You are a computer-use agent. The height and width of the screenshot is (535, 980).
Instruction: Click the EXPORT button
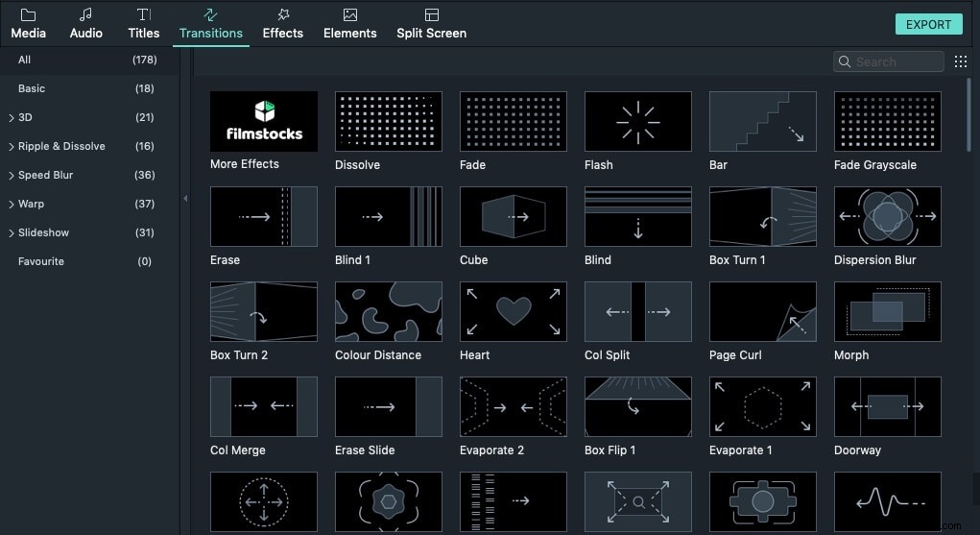[928, 24]
